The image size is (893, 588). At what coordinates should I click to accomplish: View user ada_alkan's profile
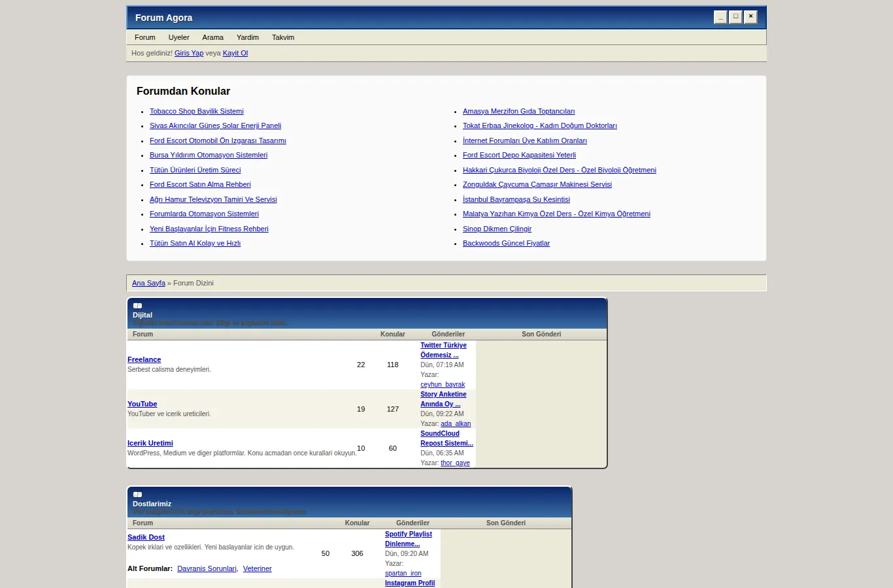456,423
